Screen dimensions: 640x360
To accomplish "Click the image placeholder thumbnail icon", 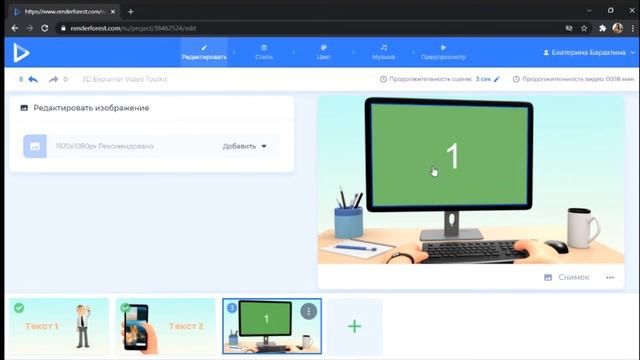I will pos(35,146).
